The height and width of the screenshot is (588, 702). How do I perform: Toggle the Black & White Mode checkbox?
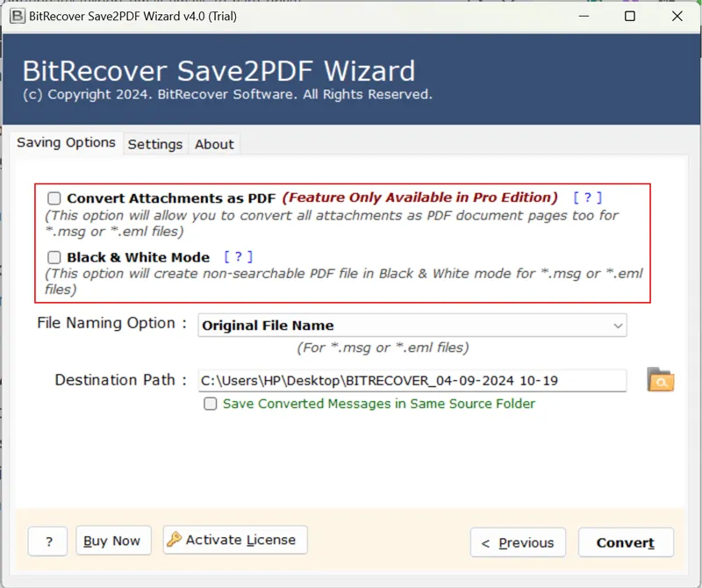[54, 257]
